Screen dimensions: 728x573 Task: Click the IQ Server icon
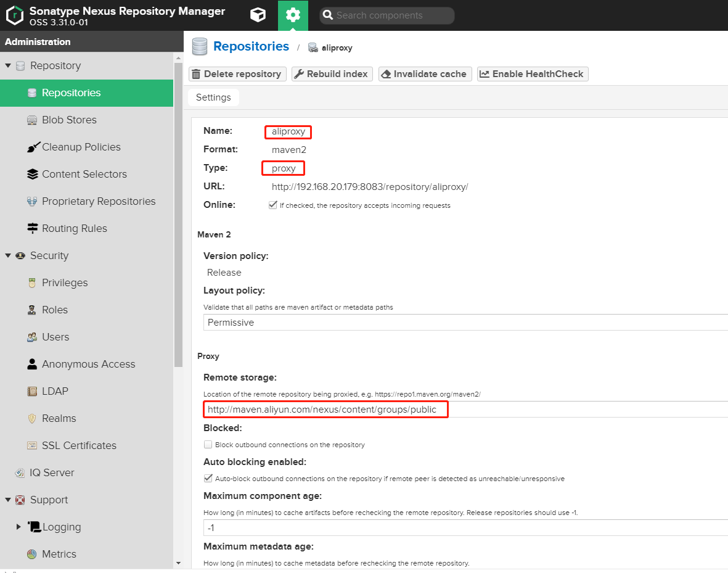(x=20, y=472)
